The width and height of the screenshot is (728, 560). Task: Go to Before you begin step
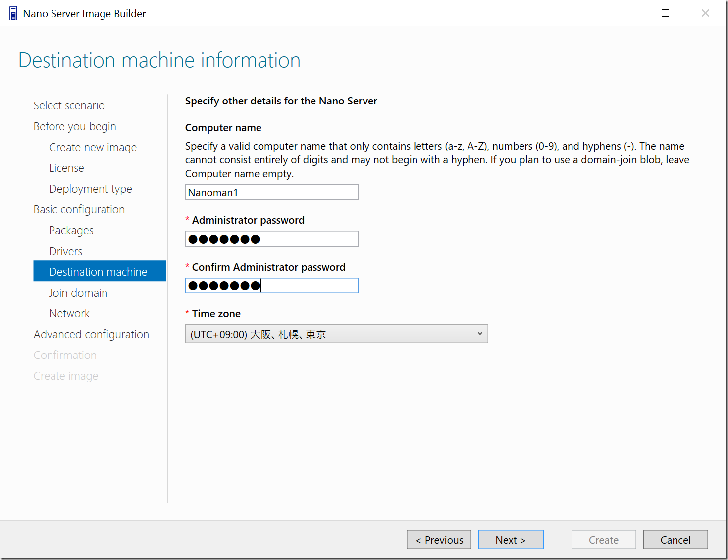pos(75,126)
